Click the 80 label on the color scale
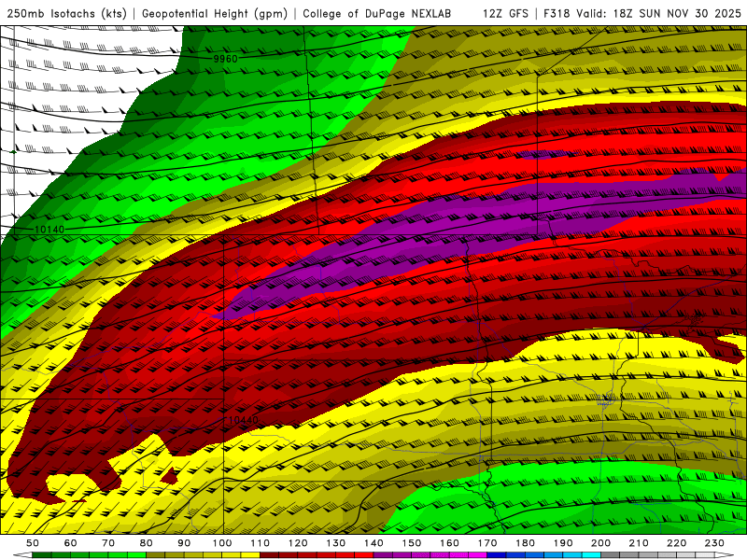This screenshot has width=747, height=560. click(147, 543)
